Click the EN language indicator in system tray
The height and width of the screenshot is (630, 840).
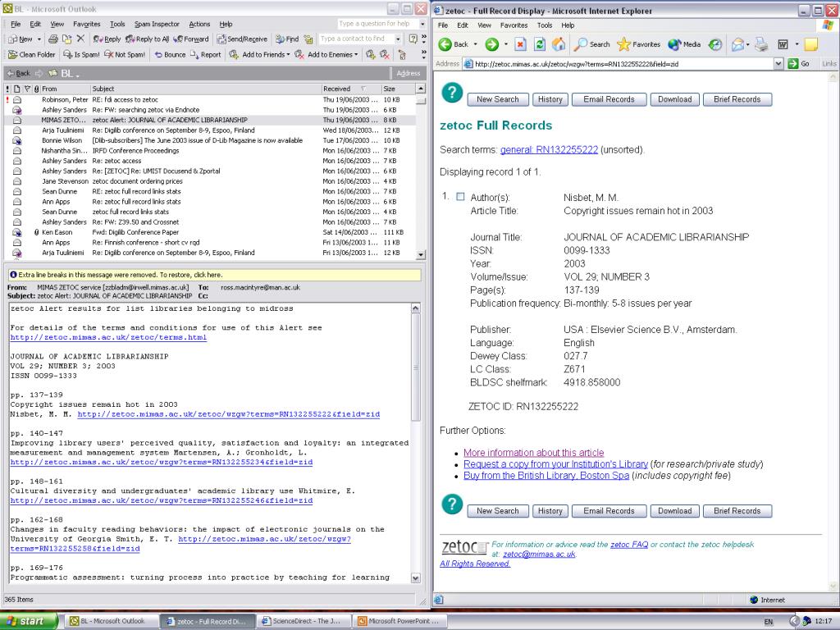click(769, 622)
